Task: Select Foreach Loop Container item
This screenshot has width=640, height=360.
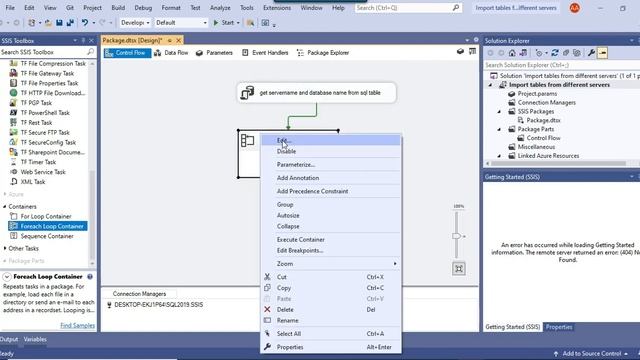Action: point(47,226)
